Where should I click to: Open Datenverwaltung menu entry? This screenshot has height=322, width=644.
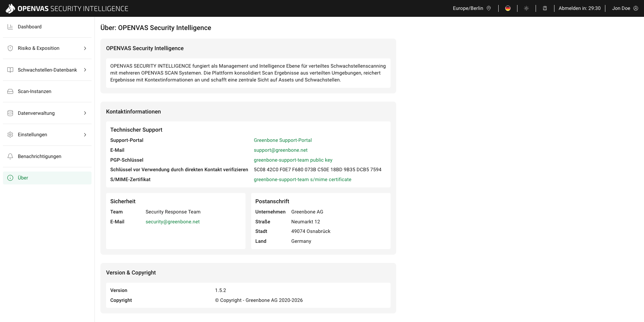pyautogui.click(x=47, y=113)
